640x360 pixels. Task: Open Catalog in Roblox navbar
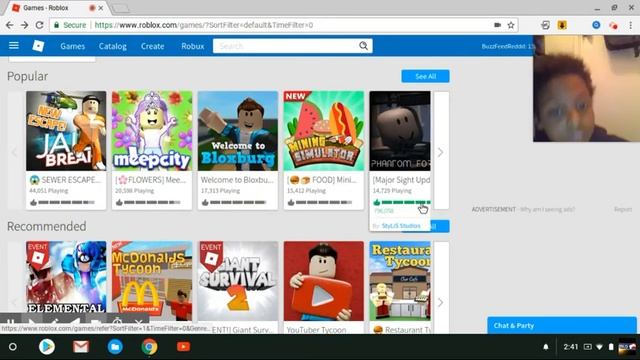point(113,46)
